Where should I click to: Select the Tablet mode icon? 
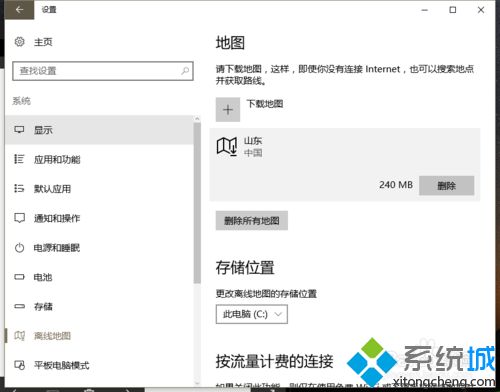point(19,365)
